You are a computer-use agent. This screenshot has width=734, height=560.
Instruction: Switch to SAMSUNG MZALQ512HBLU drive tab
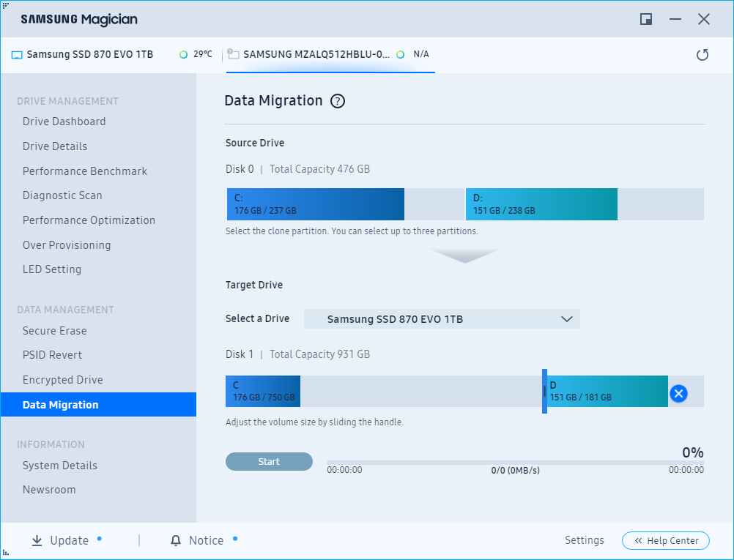coord(330,55)
